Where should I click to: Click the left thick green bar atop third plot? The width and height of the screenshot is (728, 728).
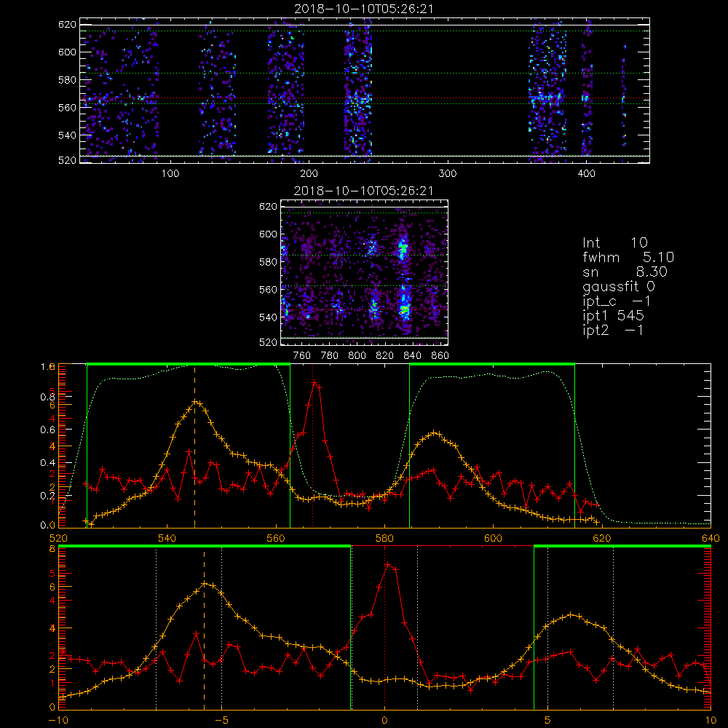(189, 364)
